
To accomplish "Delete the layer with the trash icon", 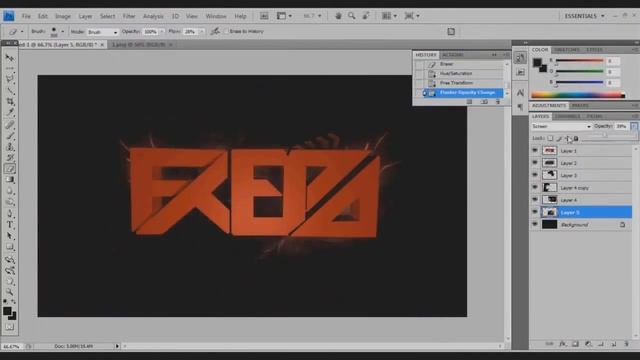I will click(627, 344).
